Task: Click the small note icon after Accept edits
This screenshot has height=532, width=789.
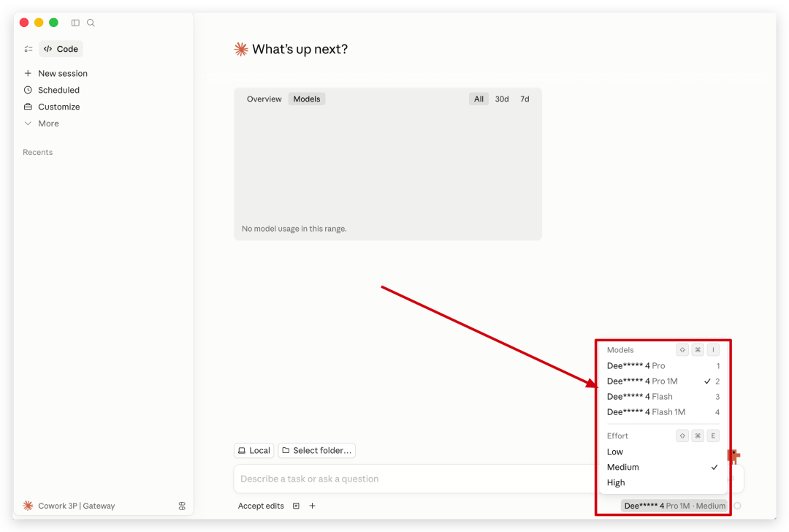Action: pyautogui.click(x=296, y=506)
